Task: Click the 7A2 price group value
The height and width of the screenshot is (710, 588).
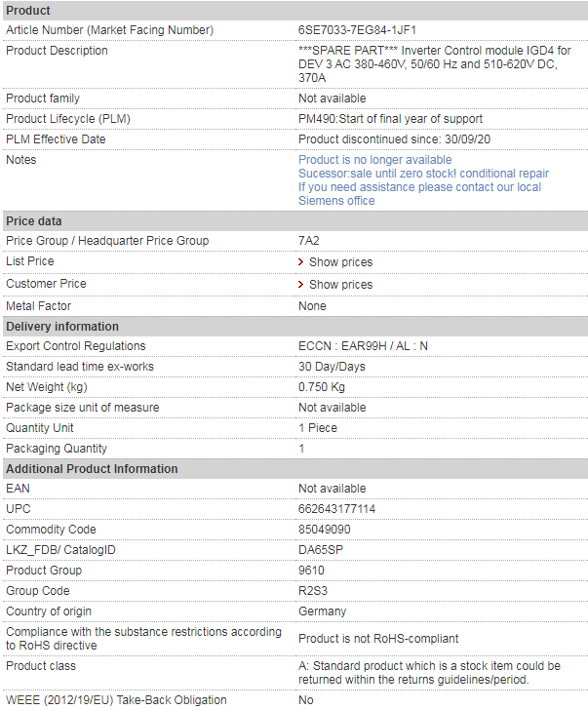Action: 309,241
